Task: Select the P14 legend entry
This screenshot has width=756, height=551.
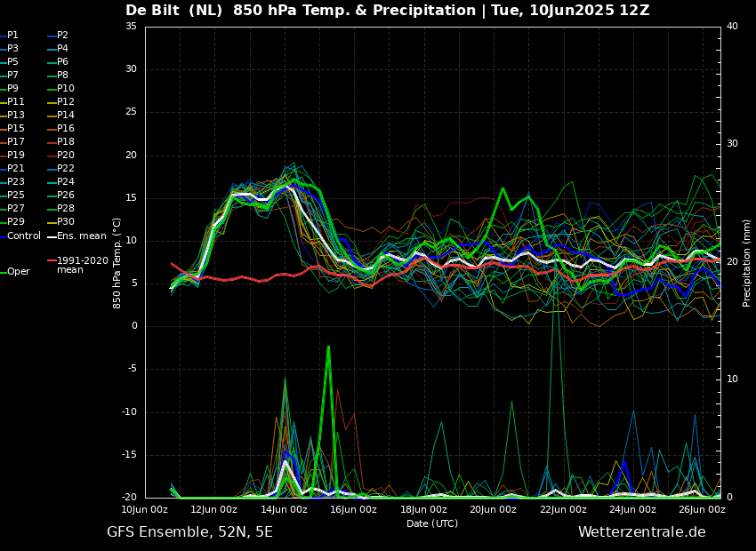Action: (66, 116)
